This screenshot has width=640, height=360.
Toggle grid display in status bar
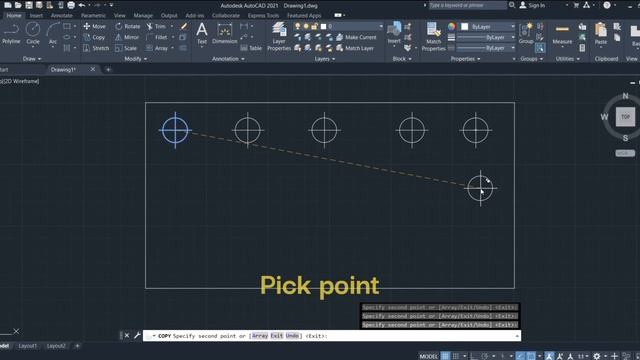(445, 356)
